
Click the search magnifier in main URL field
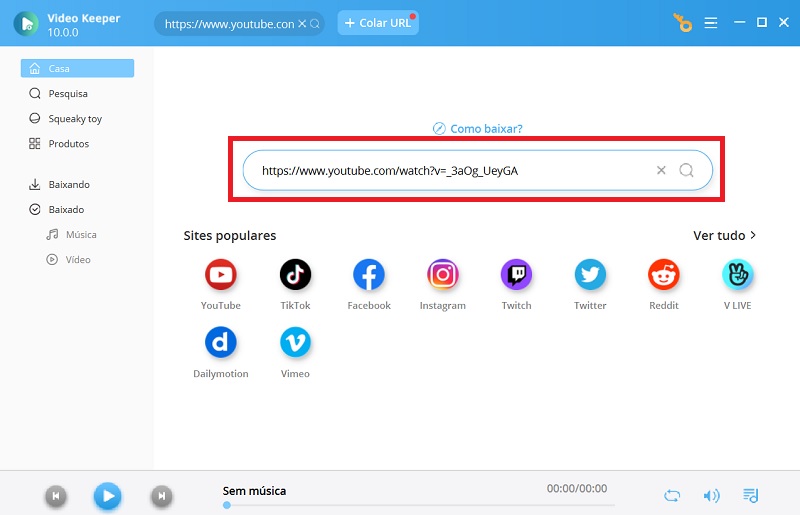click(686, 170)
